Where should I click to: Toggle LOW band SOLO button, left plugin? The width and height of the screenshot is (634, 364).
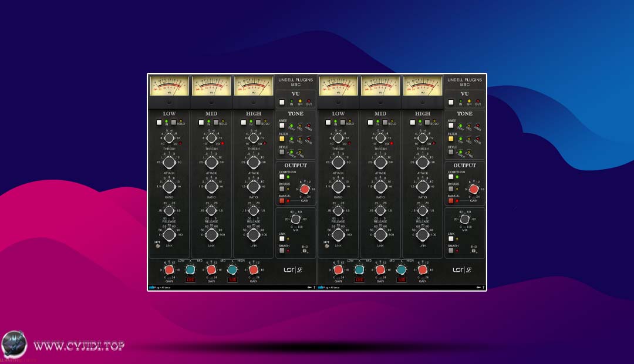pos(173,122)
